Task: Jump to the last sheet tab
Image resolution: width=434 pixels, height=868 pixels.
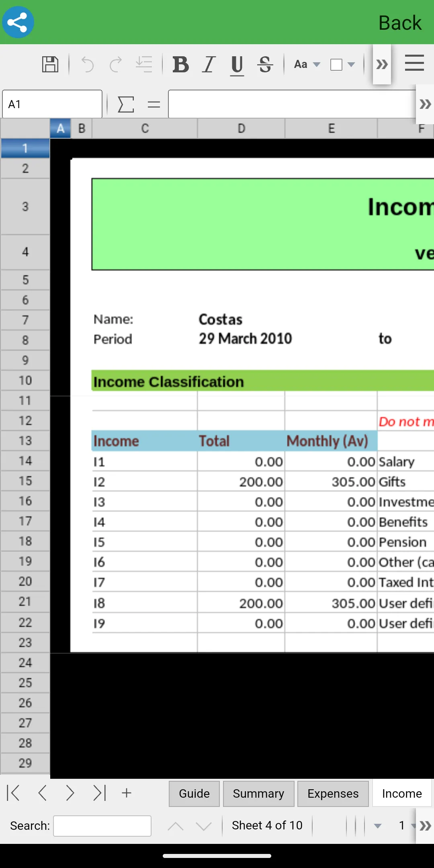Action: pyautogui.click(x=99, y=793)
